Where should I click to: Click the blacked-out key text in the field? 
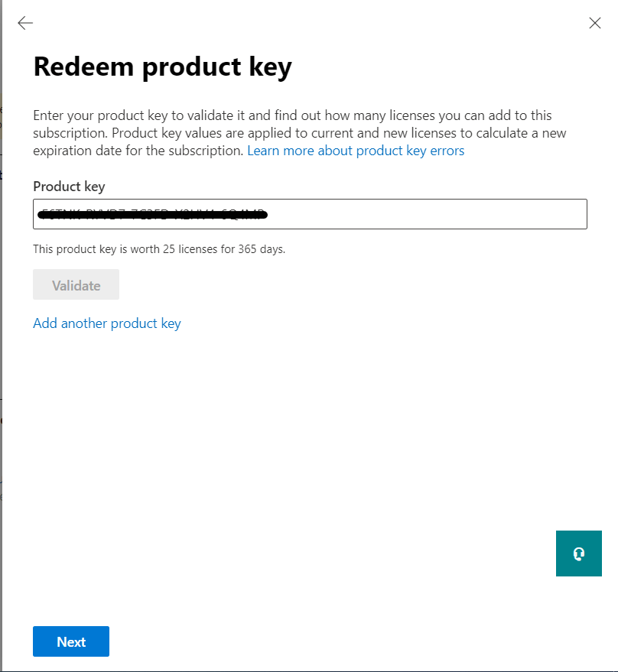coord(153,214)
